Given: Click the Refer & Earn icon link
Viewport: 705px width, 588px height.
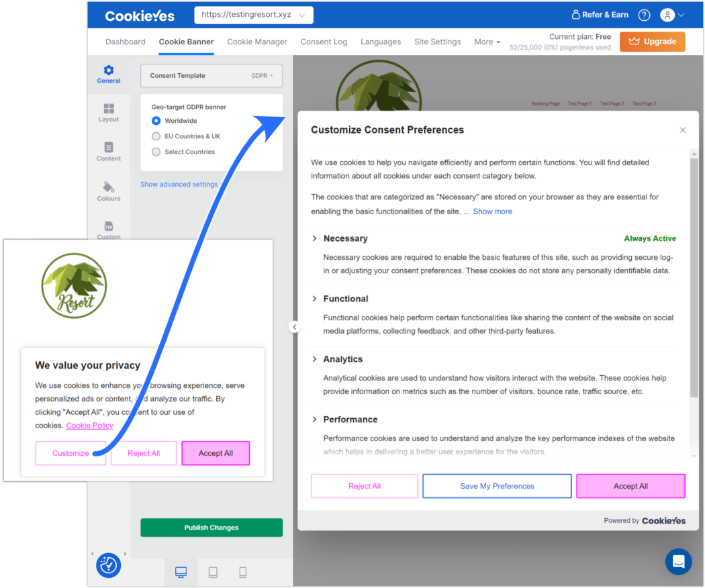Looking at the screenshot, I should [x=600, y=15].
